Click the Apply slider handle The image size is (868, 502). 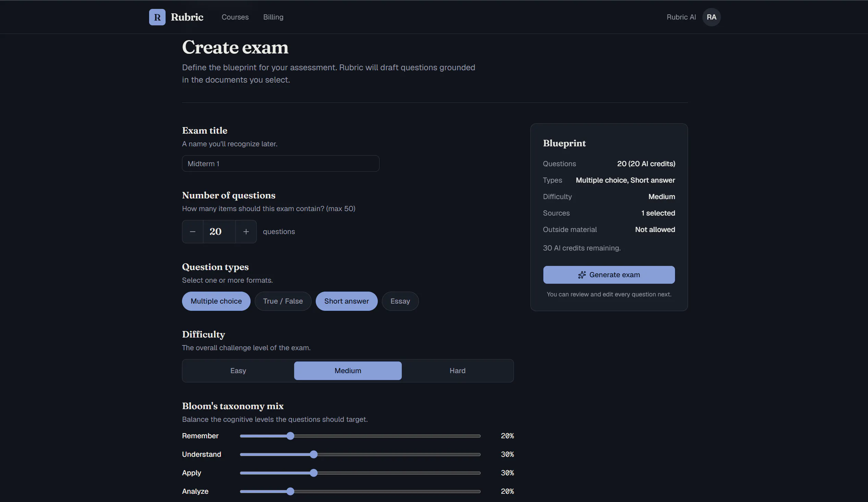click(313, 473)
